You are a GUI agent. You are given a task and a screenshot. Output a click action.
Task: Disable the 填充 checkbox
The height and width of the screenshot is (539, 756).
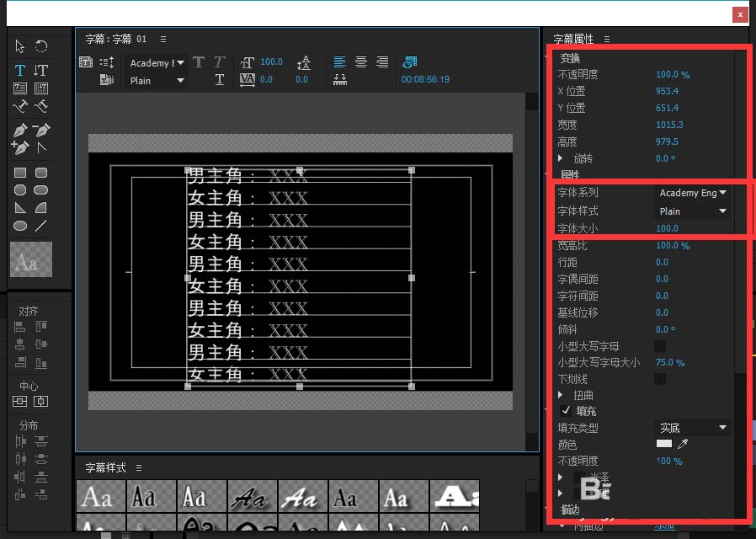[566, 411]
